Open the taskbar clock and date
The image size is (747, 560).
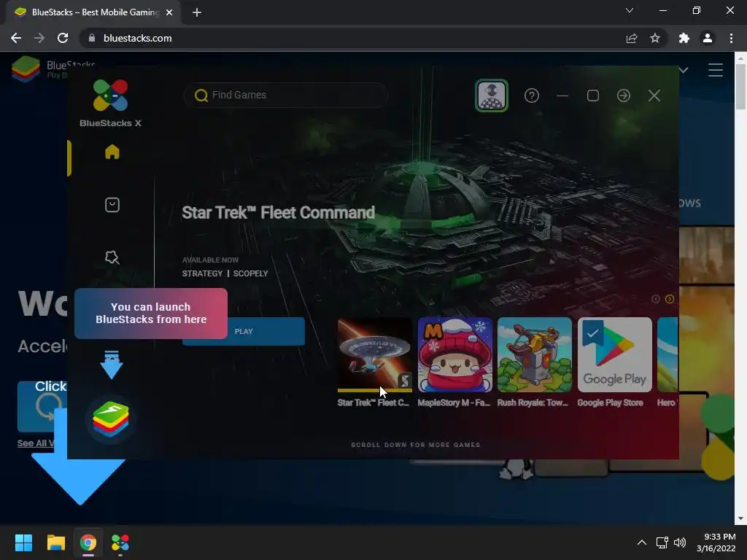[716, 542]
